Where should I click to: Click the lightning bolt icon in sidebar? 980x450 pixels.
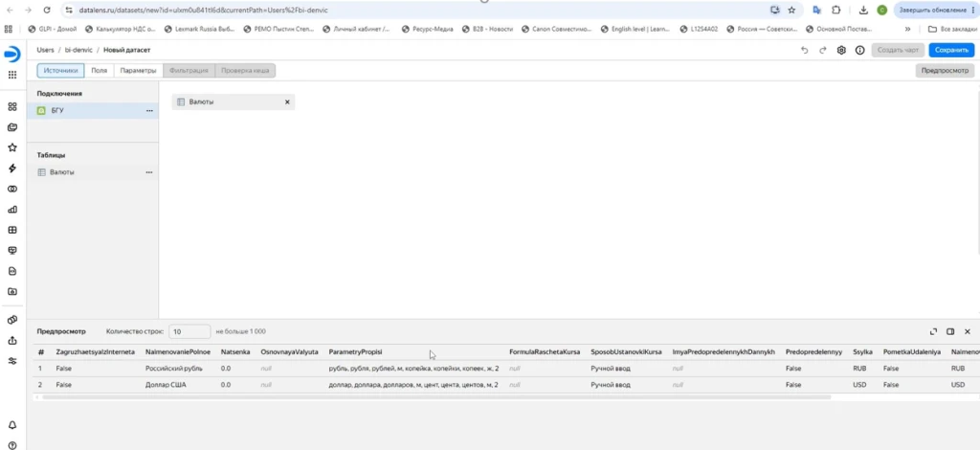pyautogui.click(x=11, y=169)
